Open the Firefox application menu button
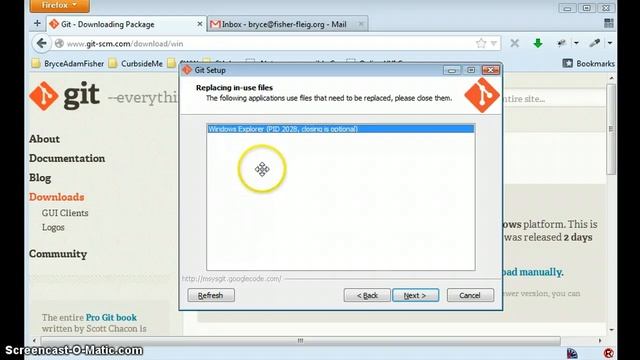640x360 pixels. pos(60,6)
